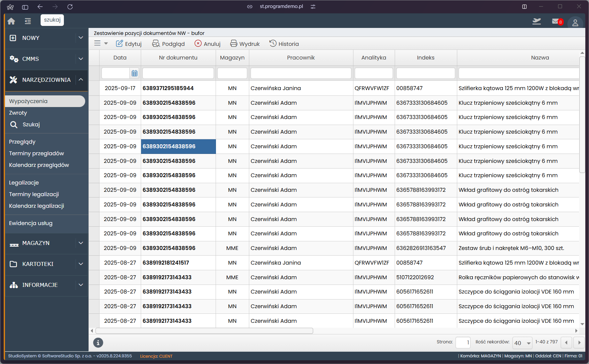The width and height of the screenshot is (589, 364).
Task: Select Zwroty in the sidebar
Action: point(18,113)
